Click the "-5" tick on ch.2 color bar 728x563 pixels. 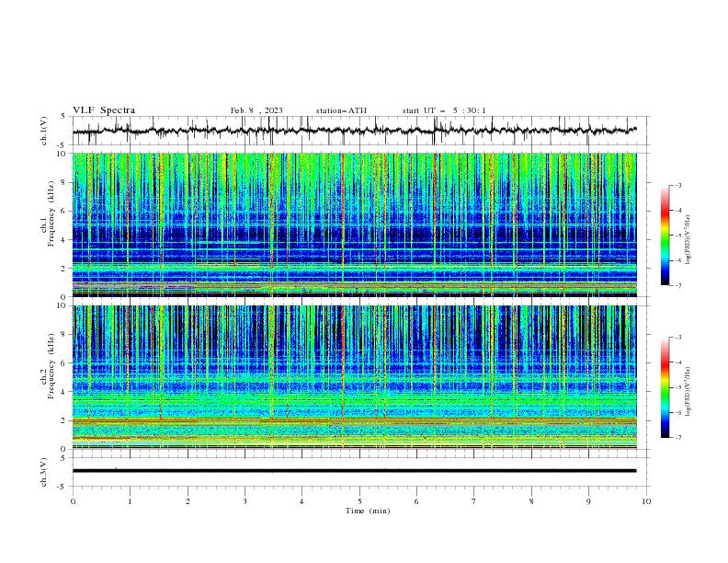677,387
